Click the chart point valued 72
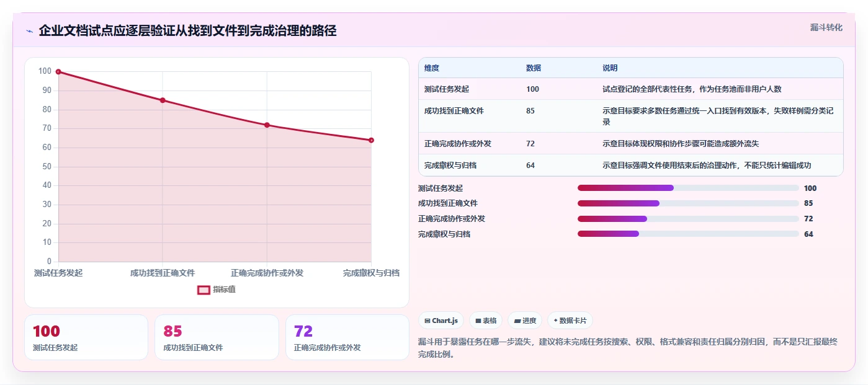Viewport: 868px width, 385px height. coord(267,125)
